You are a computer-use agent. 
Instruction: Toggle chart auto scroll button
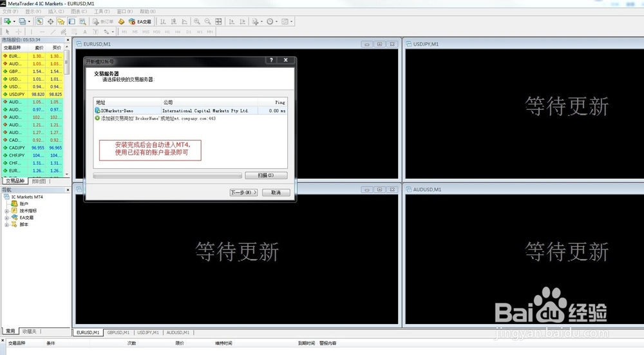[x=232, y=21]
